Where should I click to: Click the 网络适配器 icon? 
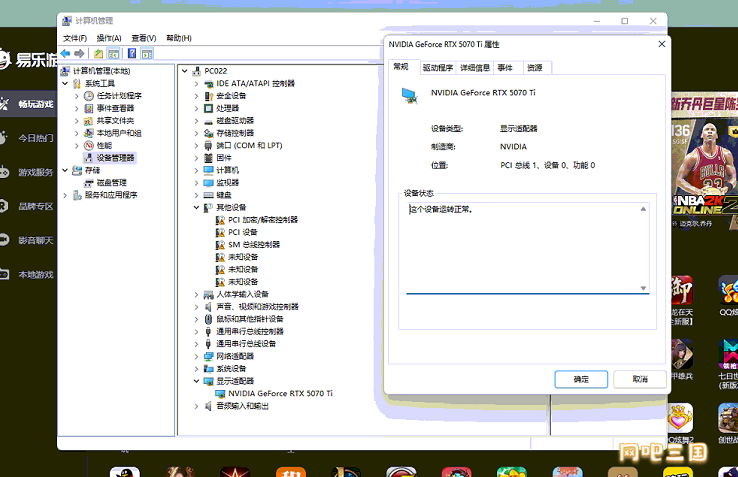point(209,356)
